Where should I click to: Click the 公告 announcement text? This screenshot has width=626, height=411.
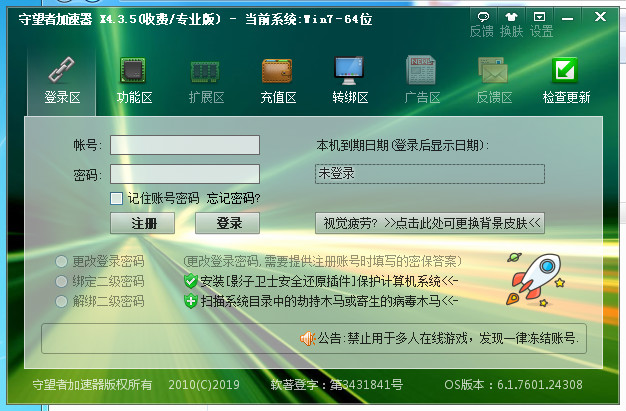click(x=448, y=339)
